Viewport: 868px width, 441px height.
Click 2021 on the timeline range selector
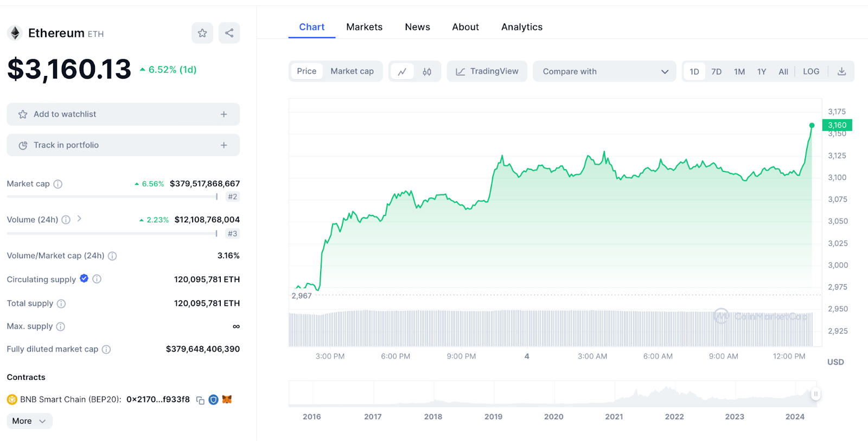click(614, 417)
